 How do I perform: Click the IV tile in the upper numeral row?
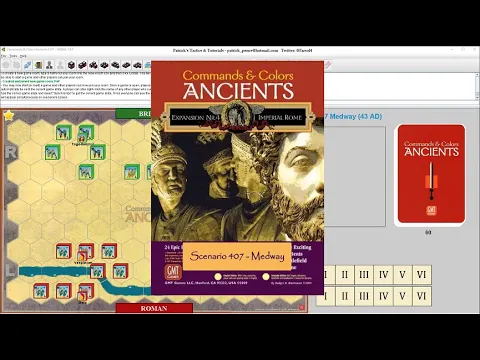coord(383,275)
